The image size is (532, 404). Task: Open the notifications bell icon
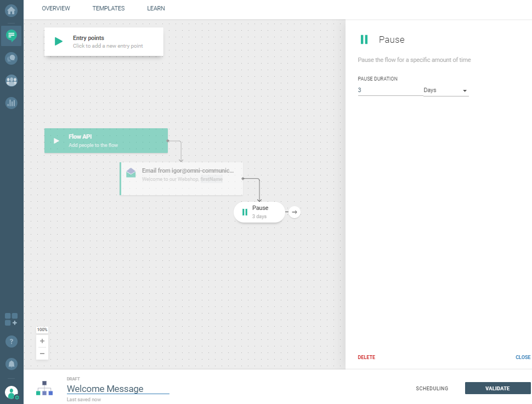[x=12, y=364]
